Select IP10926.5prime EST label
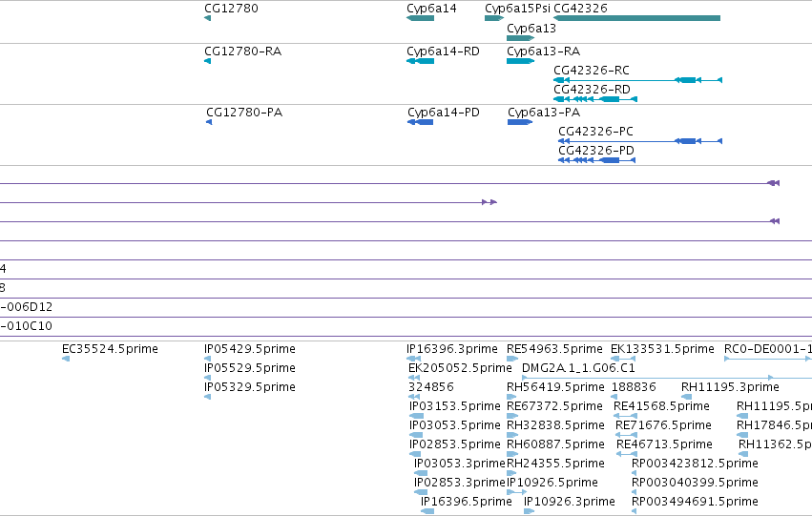This screenshot has width=812, height=516. click(552, 483)
